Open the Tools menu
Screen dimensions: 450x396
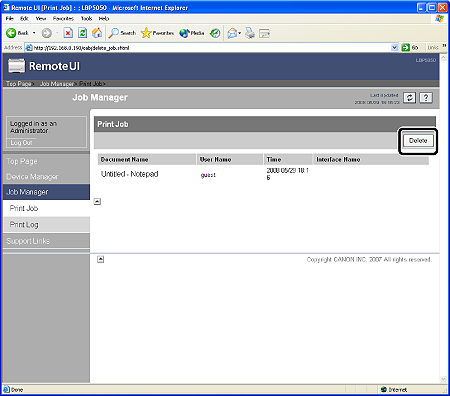(x=86, y=18)
